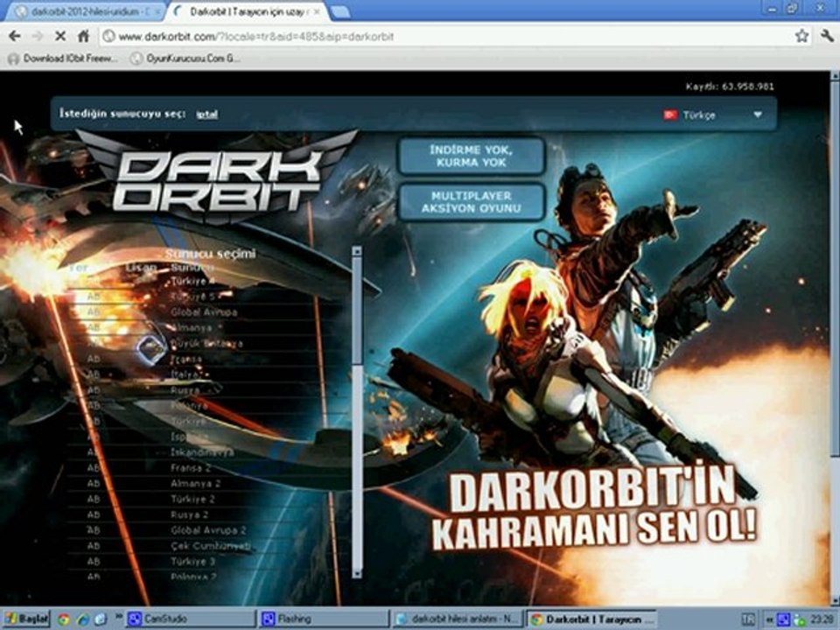The image size is (840, 630).
Task: Open the Başlat start menu
Action: point(26,619)
